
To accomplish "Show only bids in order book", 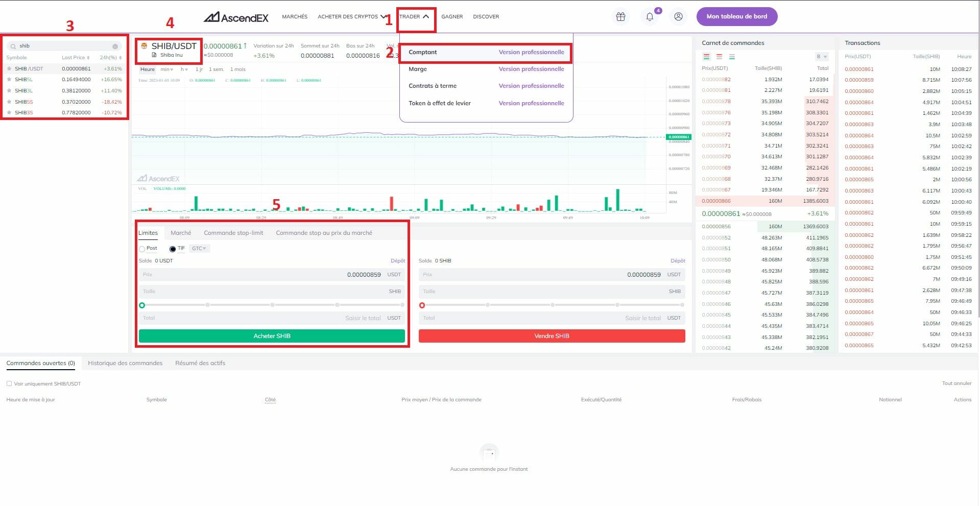I will pos(732,57).
